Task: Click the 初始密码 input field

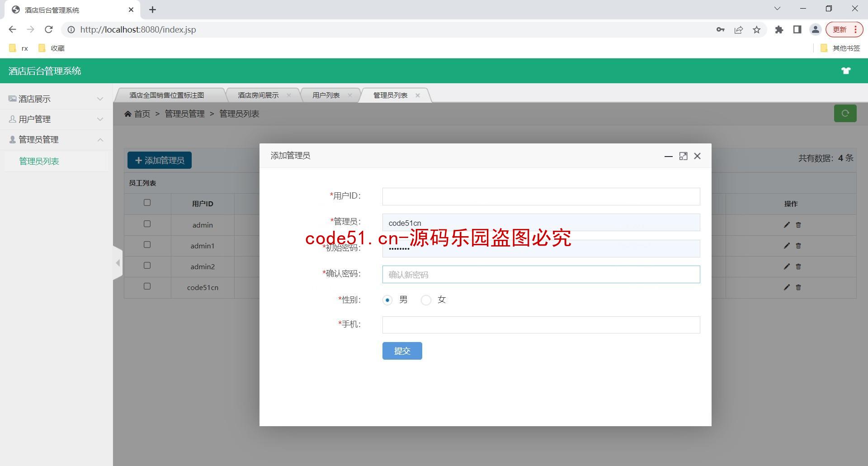Action: coord(541,248)
